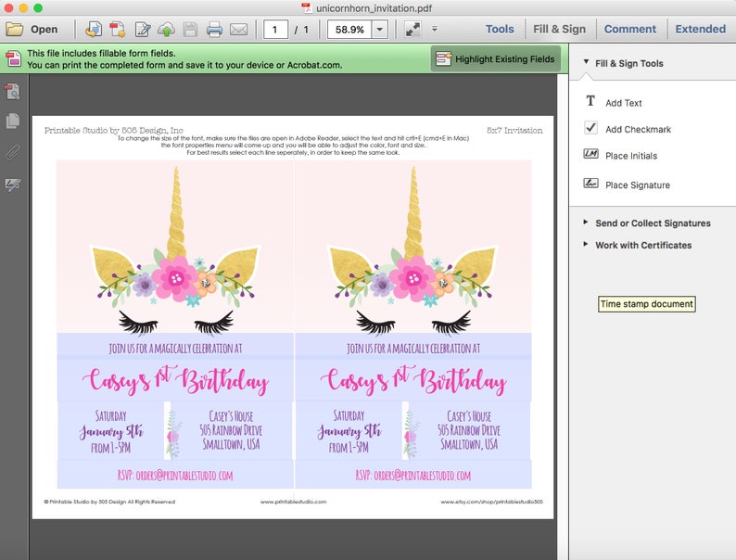The image size is (736, 560).
Task: Click the fit-to-window expand arrows icon
Action: tap(413, 29)
